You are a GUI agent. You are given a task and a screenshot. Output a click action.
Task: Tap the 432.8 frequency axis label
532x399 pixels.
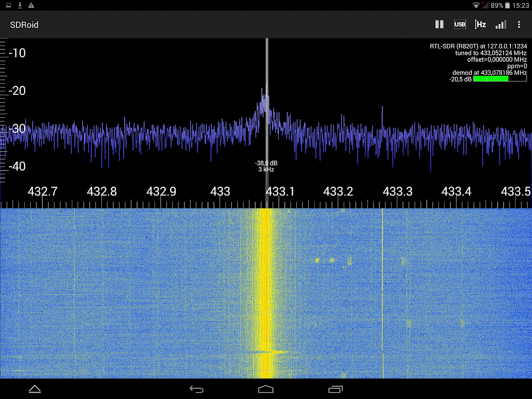[x=102, y=192]
